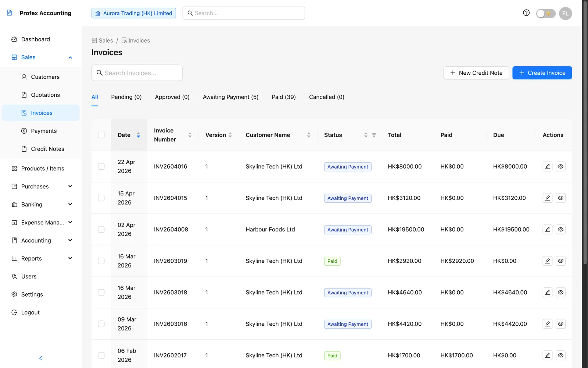
Task: Switch to the Paid (39) tab
Action: coord(284,97)
